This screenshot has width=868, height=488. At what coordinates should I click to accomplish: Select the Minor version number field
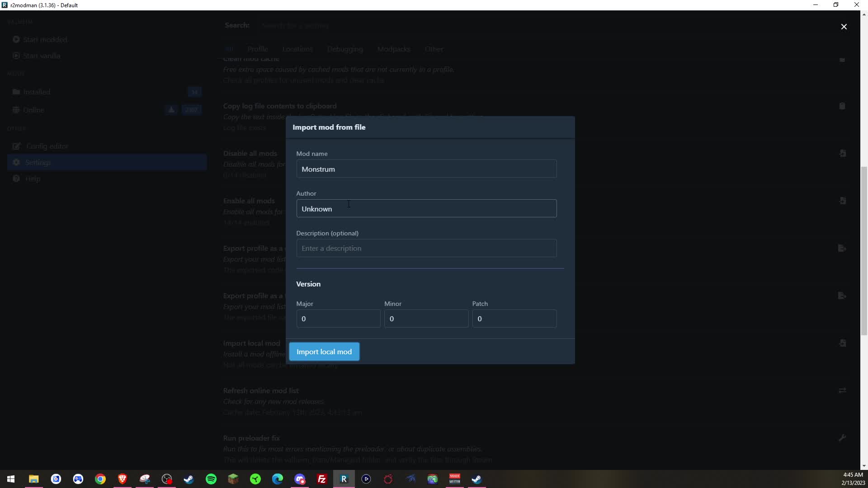pyautogui.click(x=426, y=319)
